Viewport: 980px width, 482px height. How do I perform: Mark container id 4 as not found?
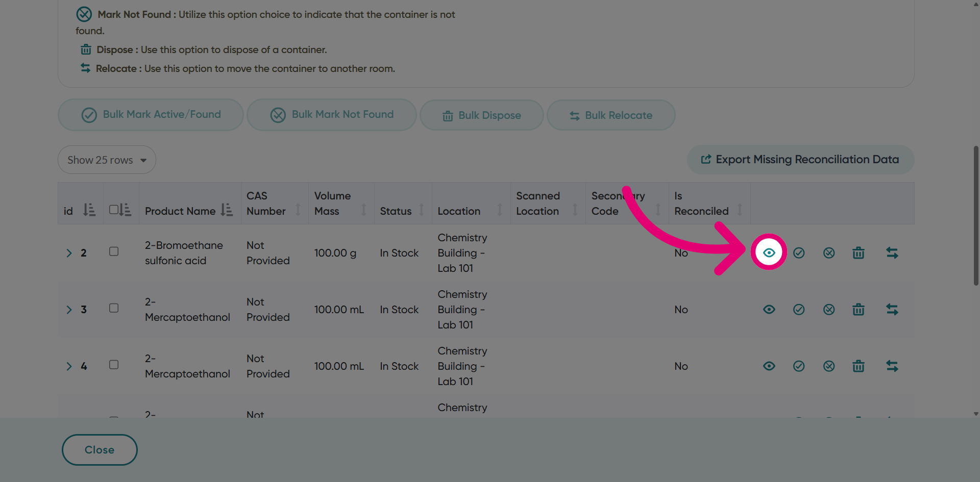point(829,366)
